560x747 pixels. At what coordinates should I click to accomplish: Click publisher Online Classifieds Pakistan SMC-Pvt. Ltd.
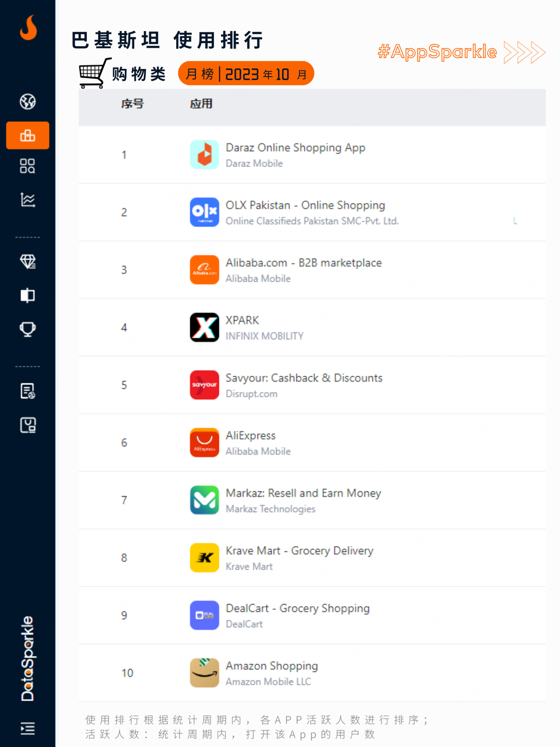[312, 221]
